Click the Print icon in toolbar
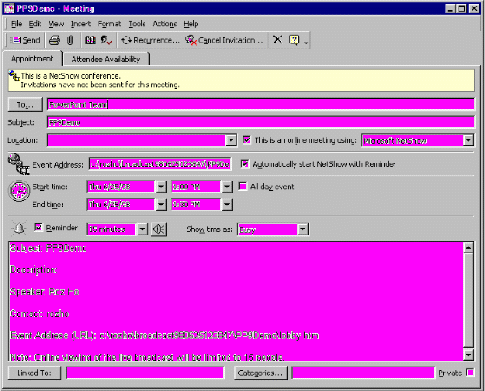485x391 pixels. pos(54,40)
